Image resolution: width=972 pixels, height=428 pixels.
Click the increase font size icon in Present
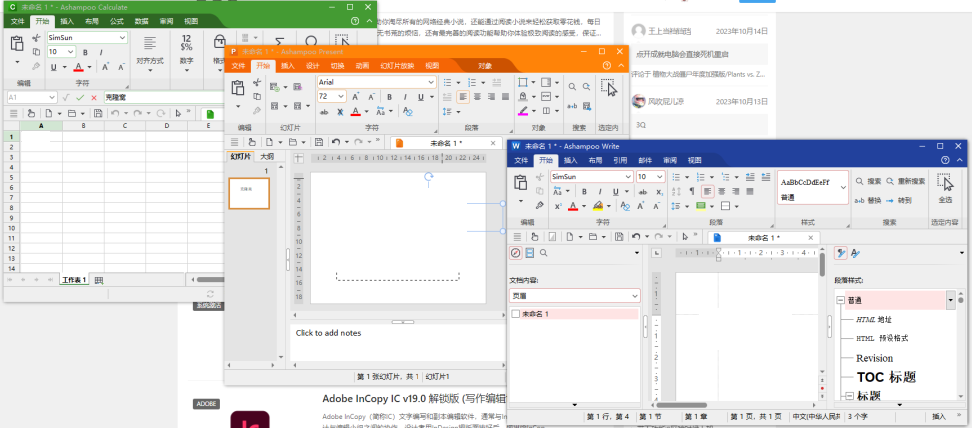(x=356, y=97)
